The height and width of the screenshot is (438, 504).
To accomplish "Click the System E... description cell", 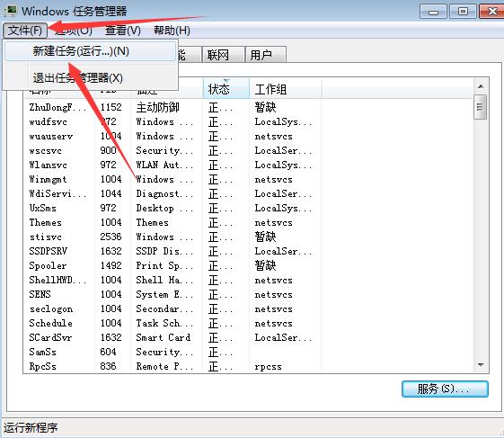I will (164, 294).
